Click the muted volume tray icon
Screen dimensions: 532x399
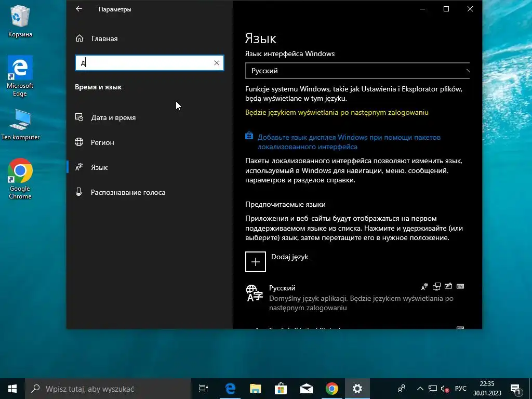(x=445, y=389)
